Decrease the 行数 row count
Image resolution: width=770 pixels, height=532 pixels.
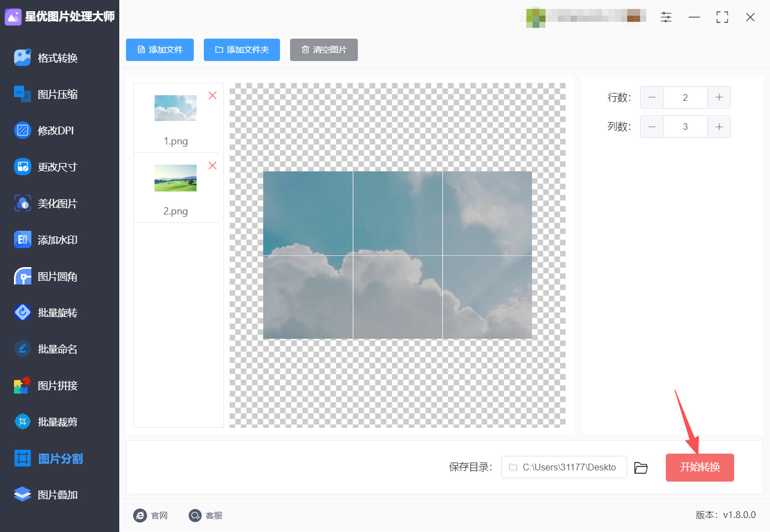pyautogui.click(x=652, y=97)
